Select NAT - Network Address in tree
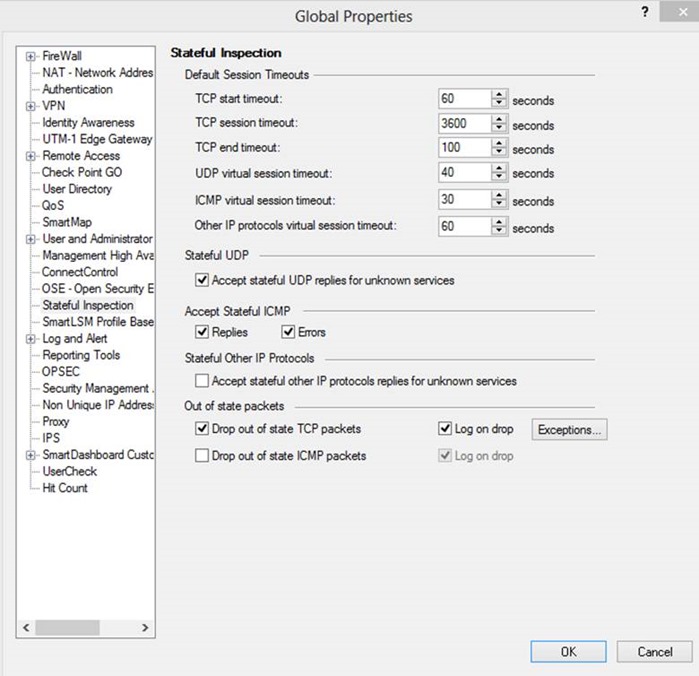The height and width of the screenshot is (676, 699). click(98, 72)
